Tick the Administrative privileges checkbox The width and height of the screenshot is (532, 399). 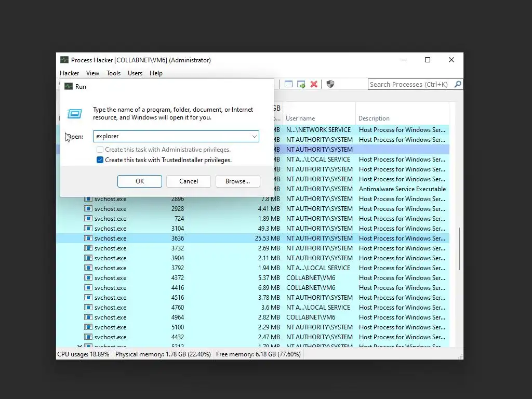100,150
